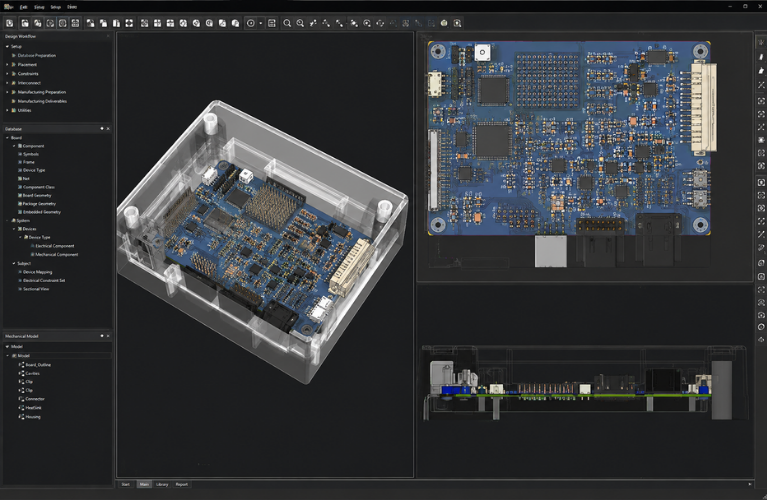767x500 pixels.
Task: Select Housing in Mechanical Model
Action: (33, 417)
